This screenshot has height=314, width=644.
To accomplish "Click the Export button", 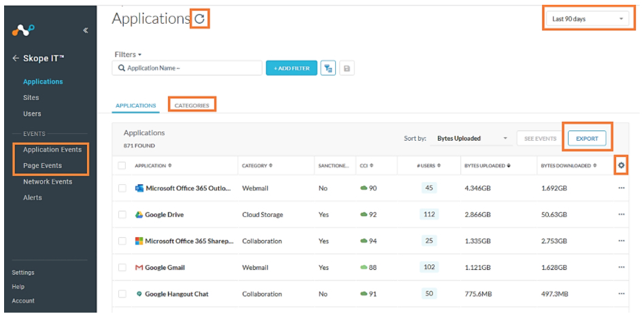I will click(x=587, y=139).
